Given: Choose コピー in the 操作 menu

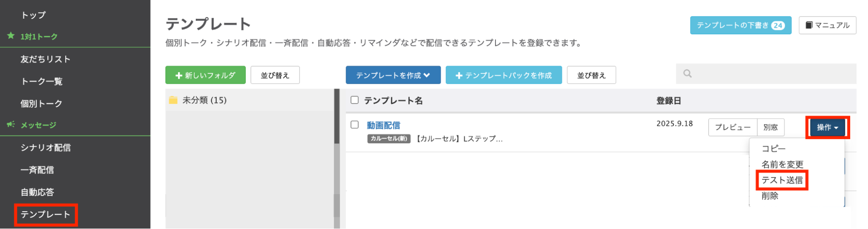Looking at the screenshot, I should [773, 149].
